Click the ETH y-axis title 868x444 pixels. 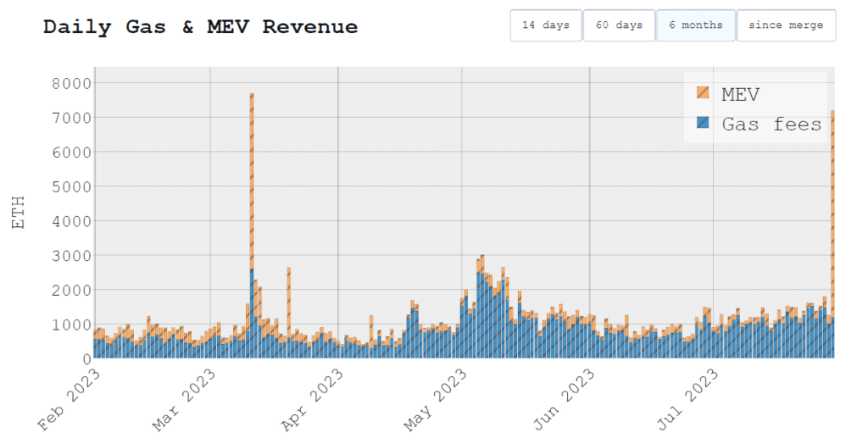coord(19,213)
